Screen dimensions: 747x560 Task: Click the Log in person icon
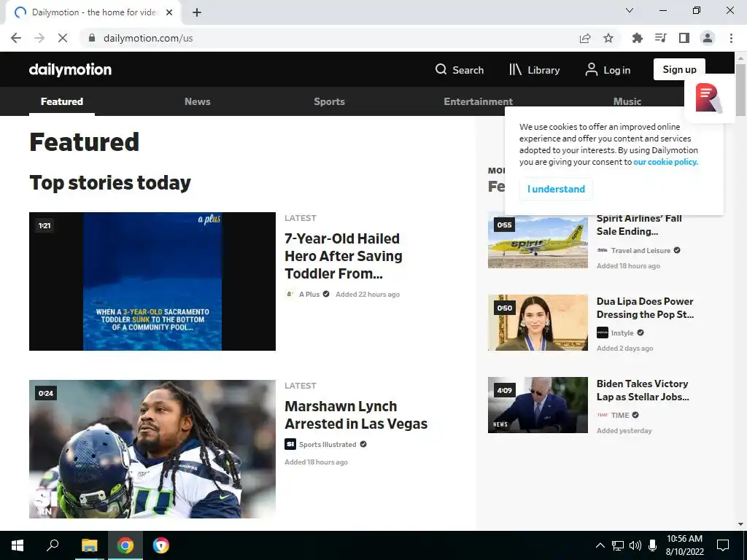click(591, 69)
